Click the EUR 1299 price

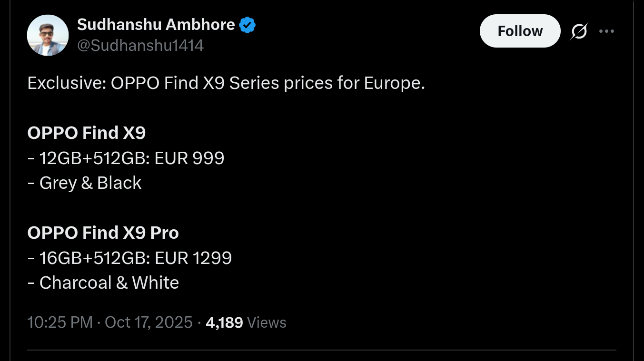click(194, 258)
